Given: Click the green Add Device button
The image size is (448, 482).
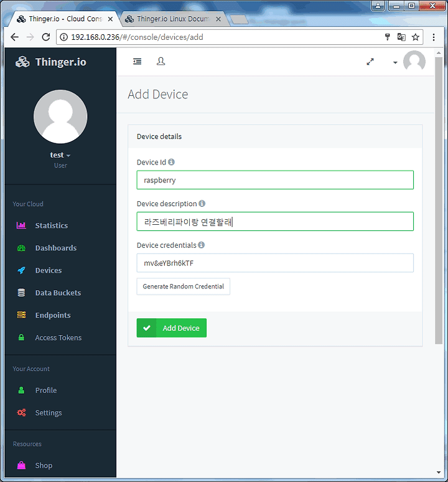Looking at the screenshot, I should click(171, 328).
